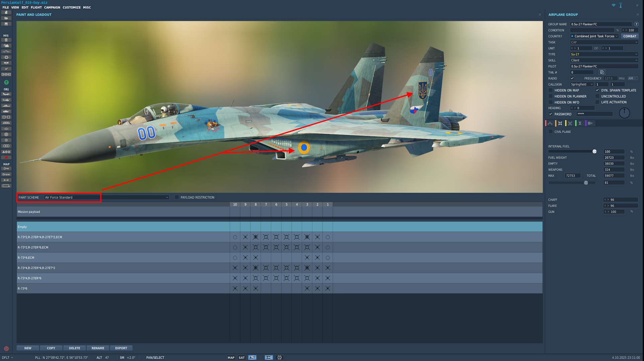Check the Late Activation option
The width and height of the screenshot is (644, 361).
click(597, 102)
